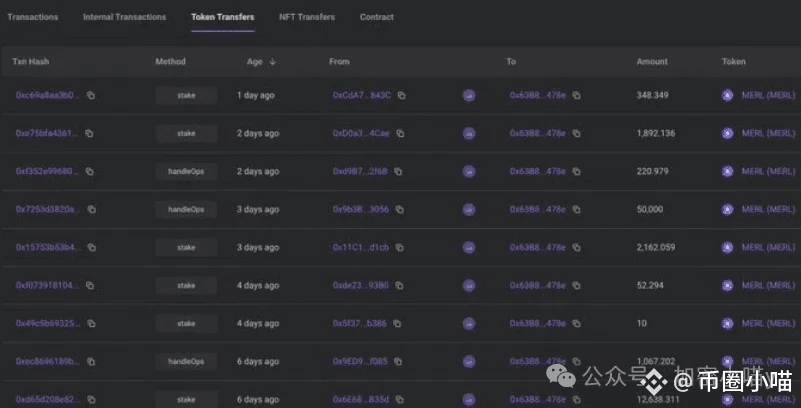
Task: Click the MERL token icon in the 50,000 row
Action: 727,209
